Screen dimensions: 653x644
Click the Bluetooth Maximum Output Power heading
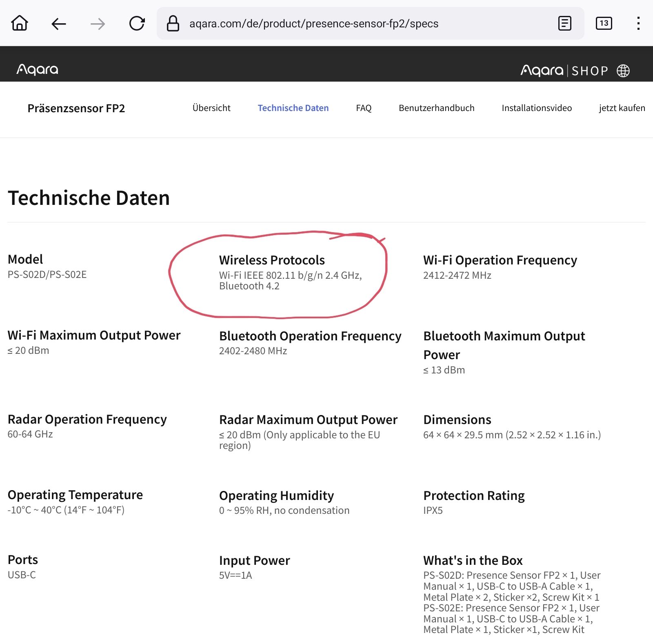504,345
